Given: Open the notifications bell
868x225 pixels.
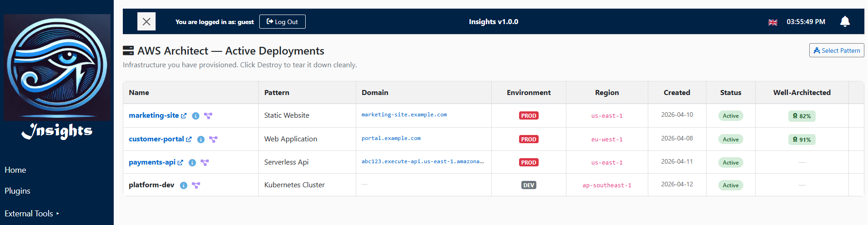Looking at the screenshot, I should pos(845,21).
